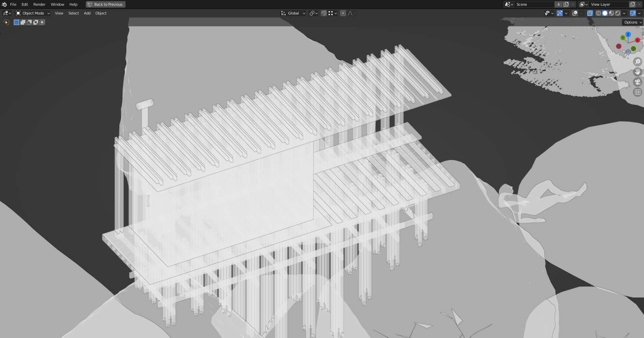Open the Help menu

click(x=73, y=4)
